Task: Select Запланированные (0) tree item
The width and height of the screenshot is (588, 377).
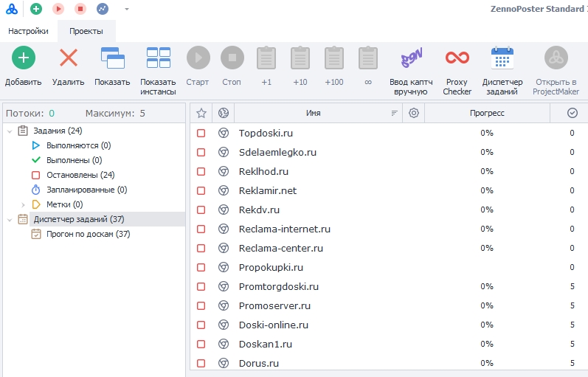Action: pyautogui.click(x=87, y=190)
